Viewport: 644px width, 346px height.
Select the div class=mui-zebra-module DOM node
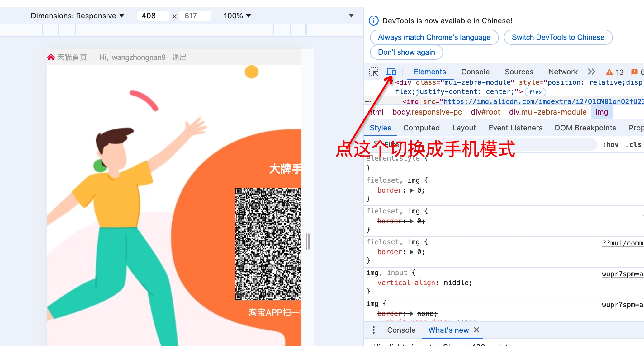[x=517, y=87]
